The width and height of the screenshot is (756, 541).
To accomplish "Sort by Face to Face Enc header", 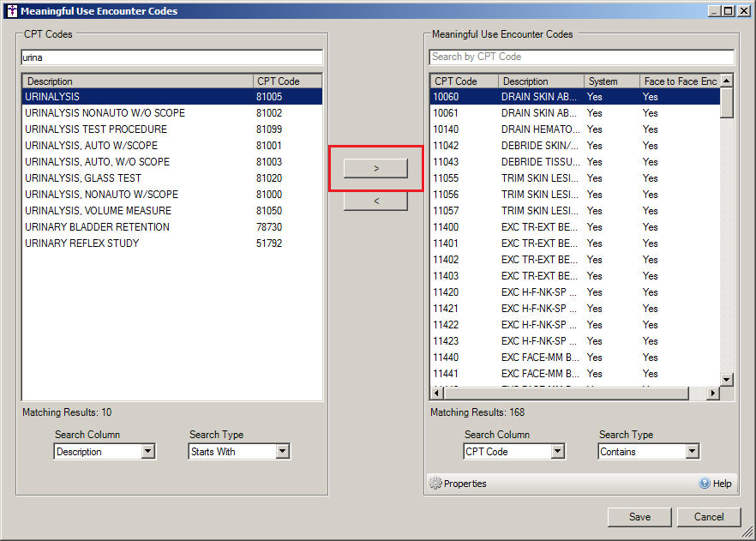I will pos(680,81).
